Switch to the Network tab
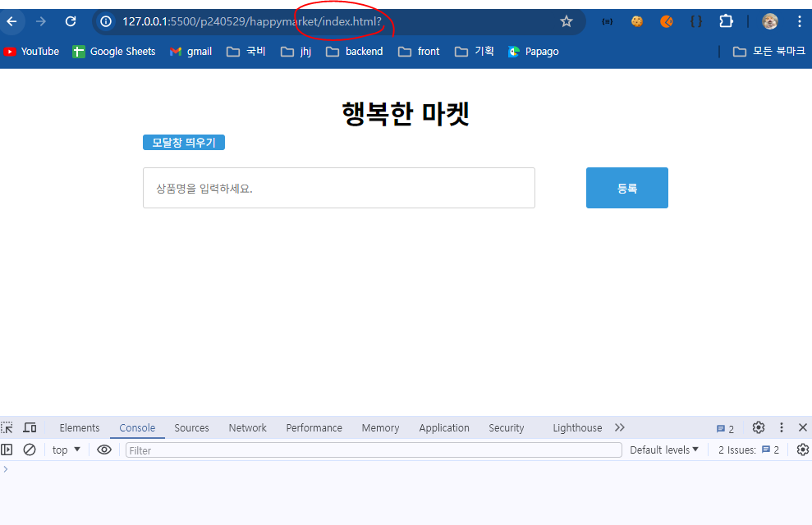The image size is (812, 525). point(247,427)
